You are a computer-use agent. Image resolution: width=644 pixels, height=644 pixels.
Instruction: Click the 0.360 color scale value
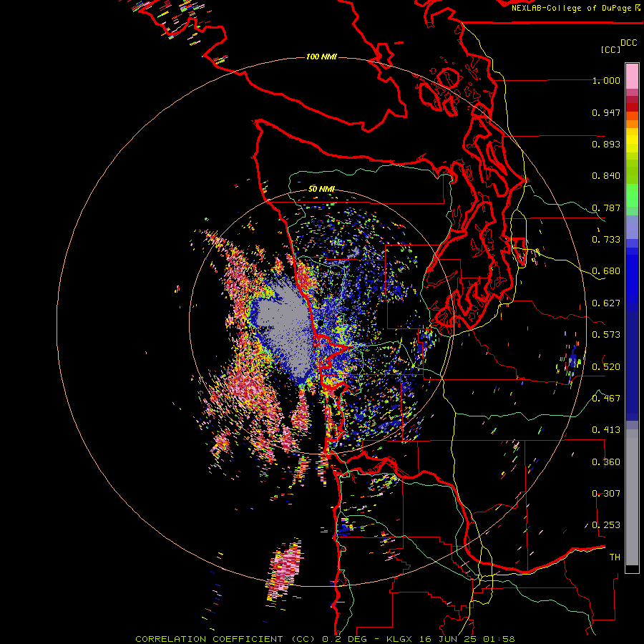click(606, 462)
